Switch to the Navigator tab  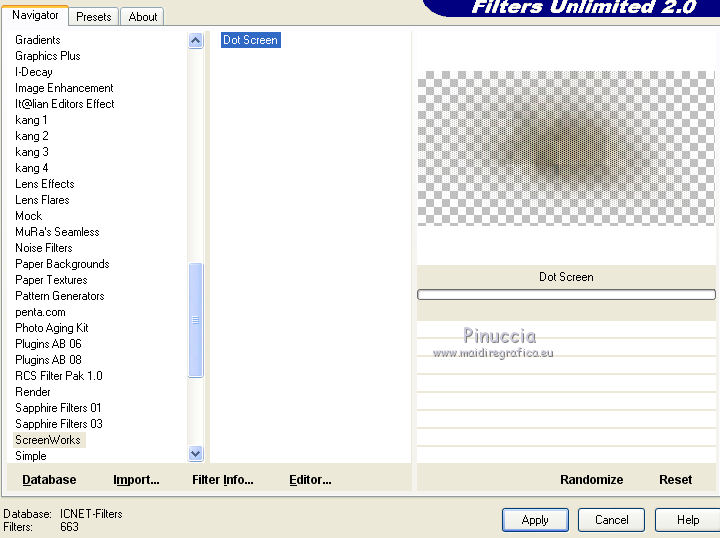click(35, 16)
